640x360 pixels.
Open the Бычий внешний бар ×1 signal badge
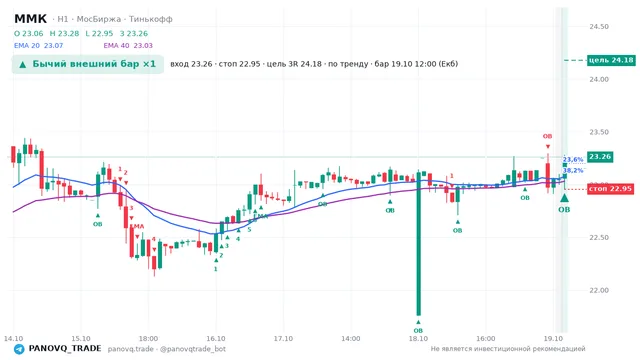pos(88,64)
